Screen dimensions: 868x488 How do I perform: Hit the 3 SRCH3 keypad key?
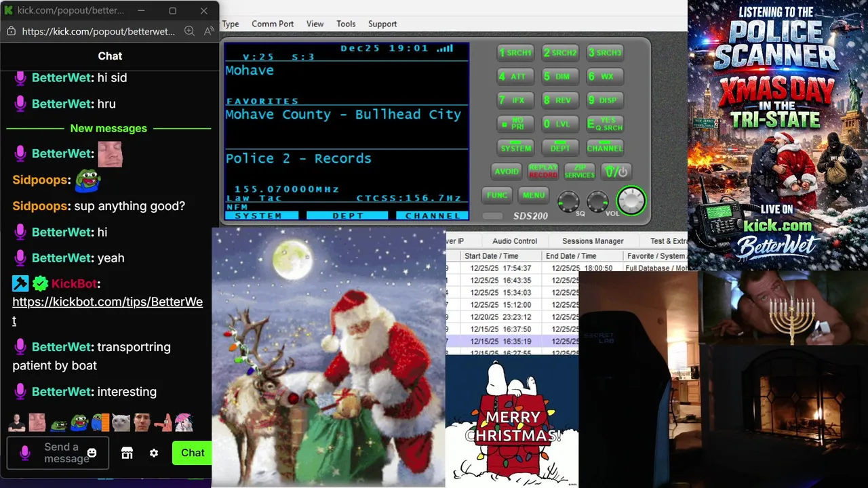point(605,52)
